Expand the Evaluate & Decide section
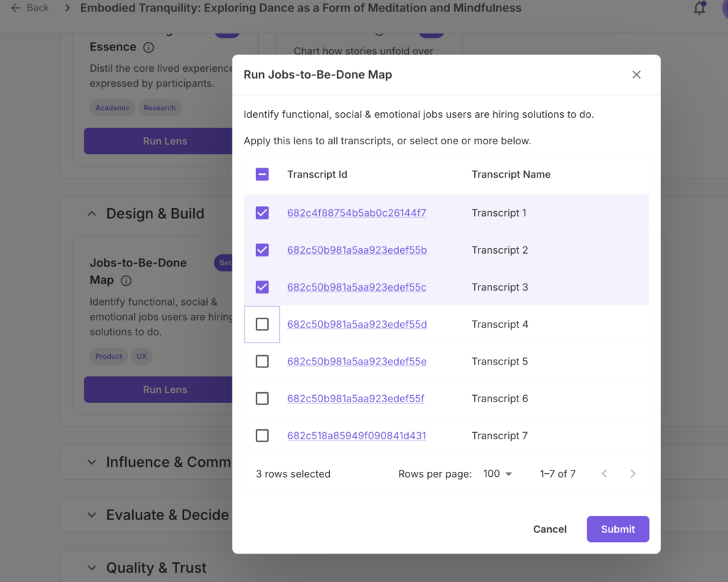Image resolution: width=728 pixels, height=582 pixels. coord(92,515)
